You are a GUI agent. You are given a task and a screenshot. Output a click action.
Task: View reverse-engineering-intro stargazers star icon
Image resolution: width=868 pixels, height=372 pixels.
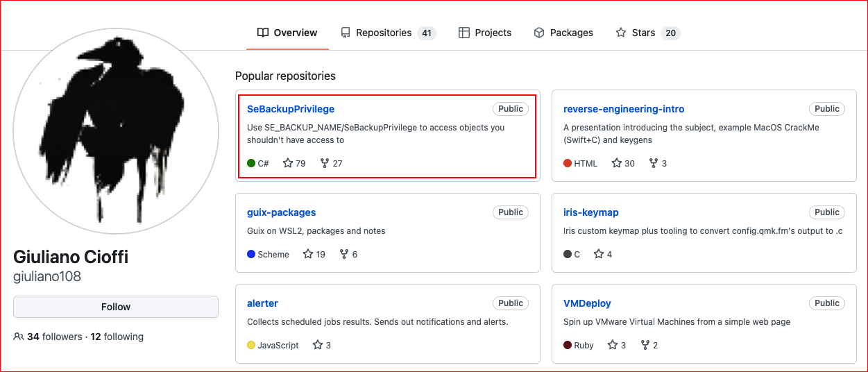coord(617,163)
